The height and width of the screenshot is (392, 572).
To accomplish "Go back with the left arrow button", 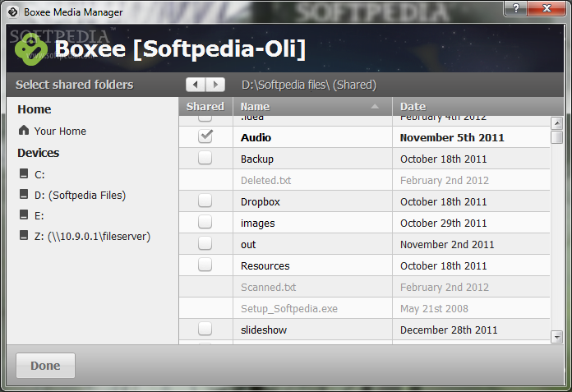I will coord(196,85).
